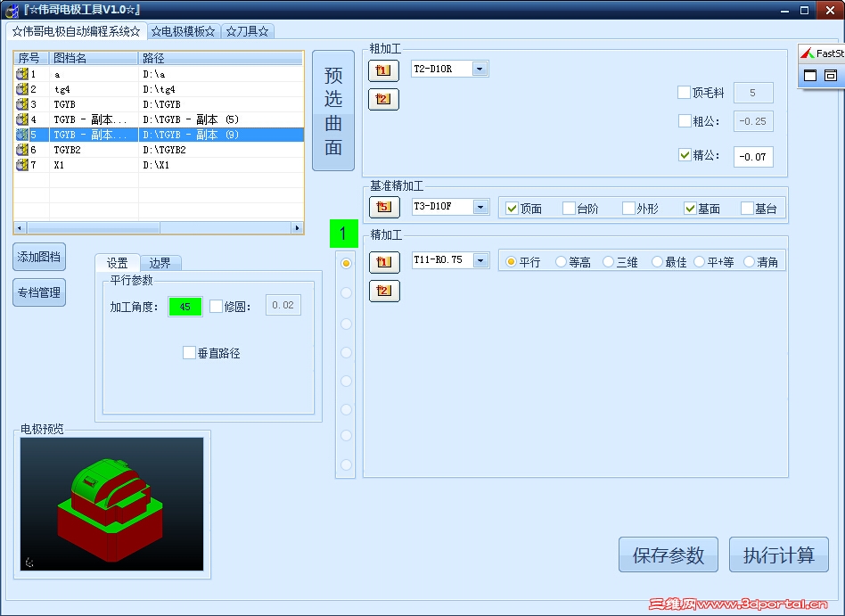This screenshot has width=845, height=616.
Task: Click the 路径 column header
Action: (221, 58)
